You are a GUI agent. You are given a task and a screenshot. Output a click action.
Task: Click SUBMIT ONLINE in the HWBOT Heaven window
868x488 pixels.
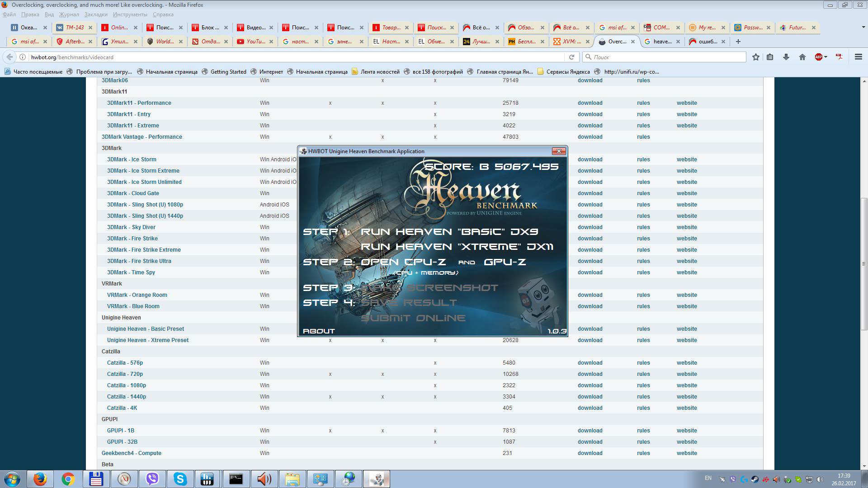tap(413, 318)
